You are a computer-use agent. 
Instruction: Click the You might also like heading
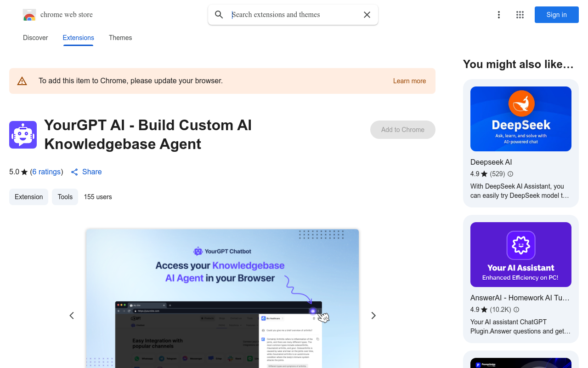pos(518,64)
